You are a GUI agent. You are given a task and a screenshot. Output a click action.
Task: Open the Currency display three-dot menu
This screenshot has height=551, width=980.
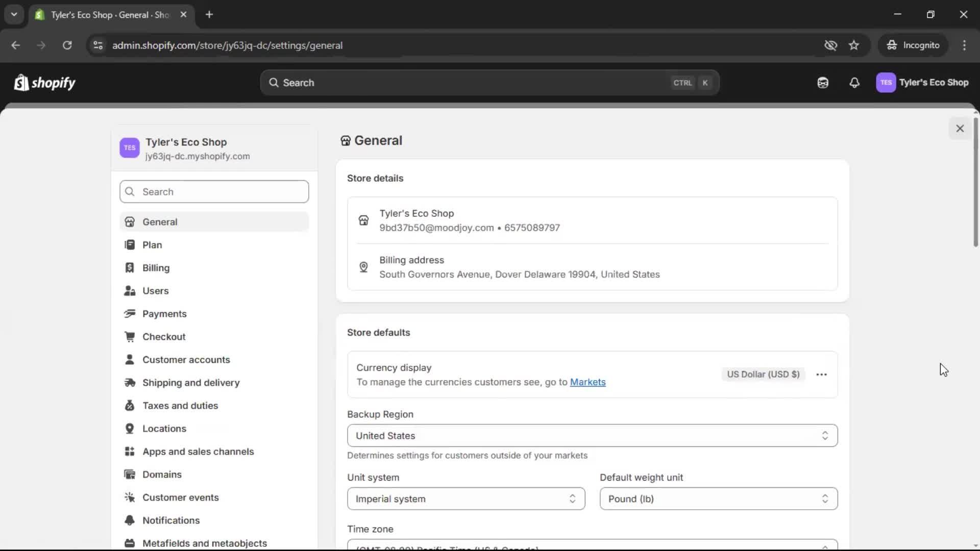(821, 374)
